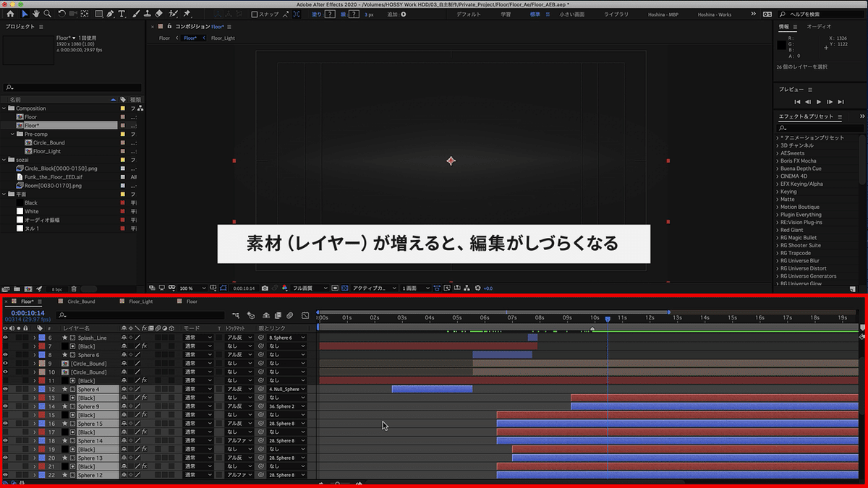
Task: Toggle the shy layers icon in timeline
Action: pos(266,315)
